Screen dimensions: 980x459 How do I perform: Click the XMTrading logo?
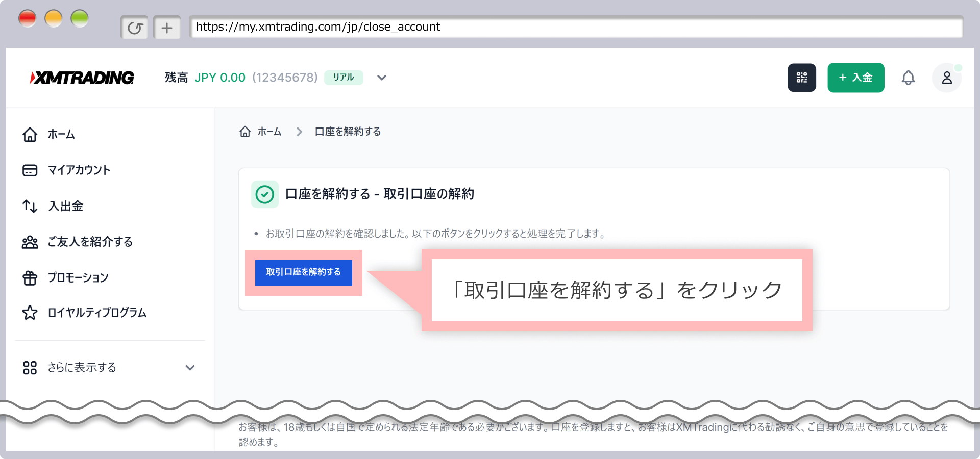coord(82,78)
